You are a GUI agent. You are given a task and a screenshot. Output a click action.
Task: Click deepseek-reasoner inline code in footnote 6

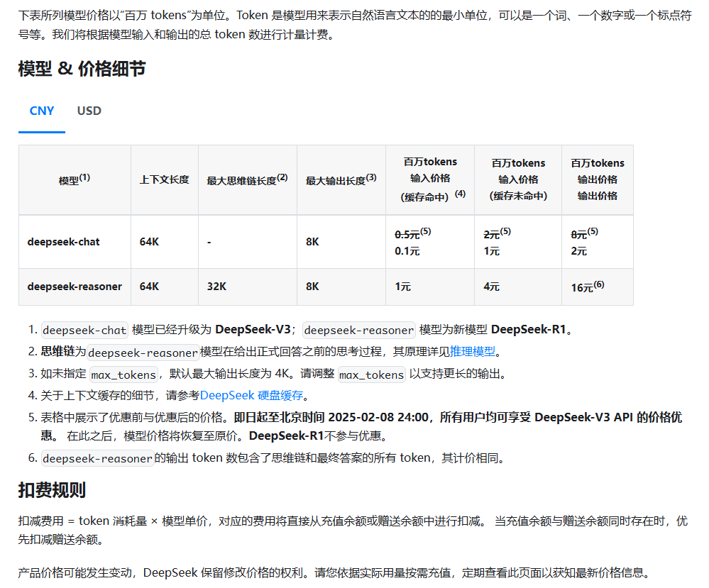coord(97,458)
